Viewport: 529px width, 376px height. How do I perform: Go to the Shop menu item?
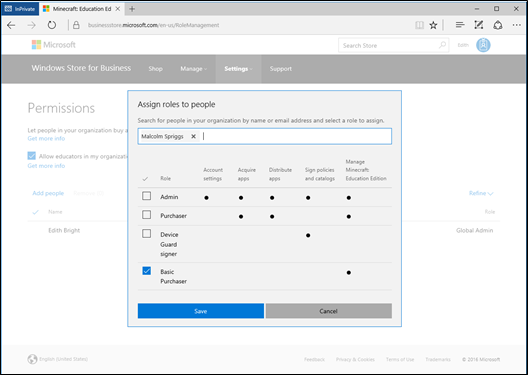(156, 69)
